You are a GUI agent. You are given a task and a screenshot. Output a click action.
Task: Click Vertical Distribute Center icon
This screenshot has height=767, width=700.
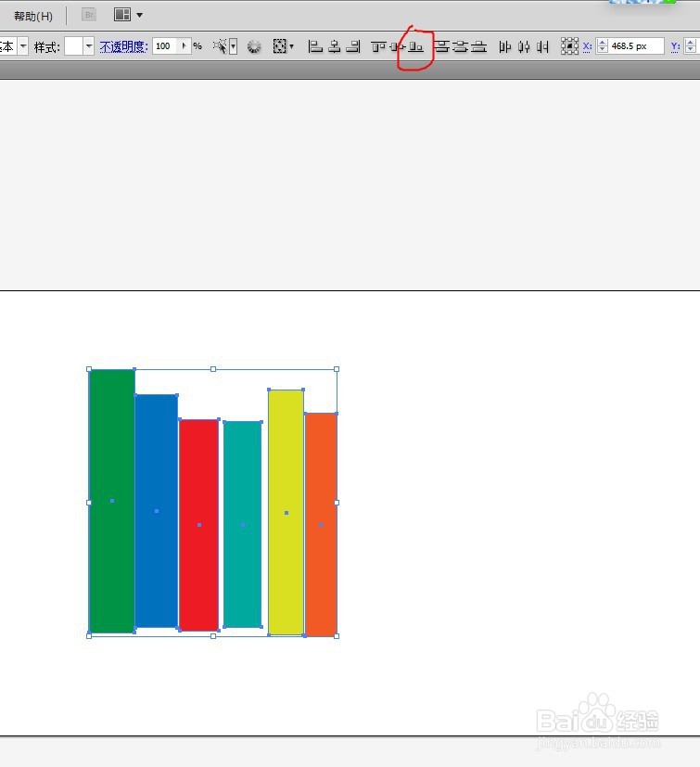click(460, 47)
